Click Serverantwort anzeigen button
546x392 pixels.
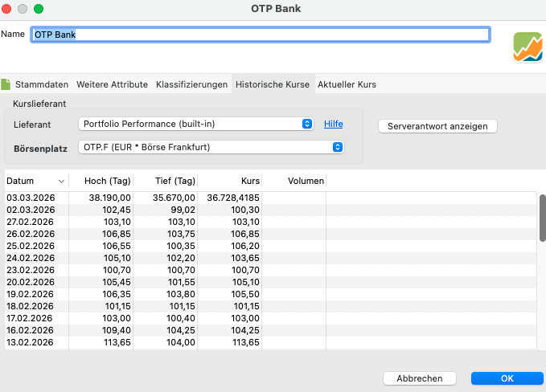pos(437,126)
